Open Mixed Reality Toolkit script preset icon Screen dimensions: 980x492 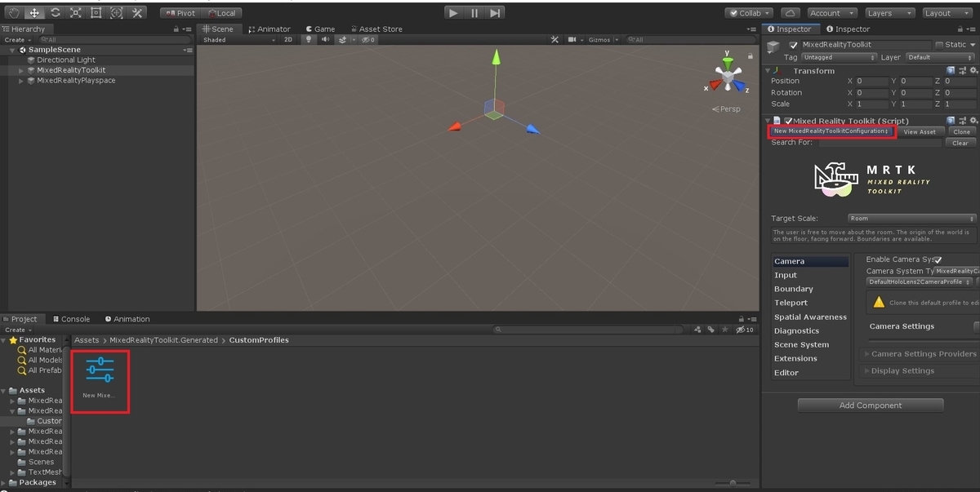tap(962, 120)
